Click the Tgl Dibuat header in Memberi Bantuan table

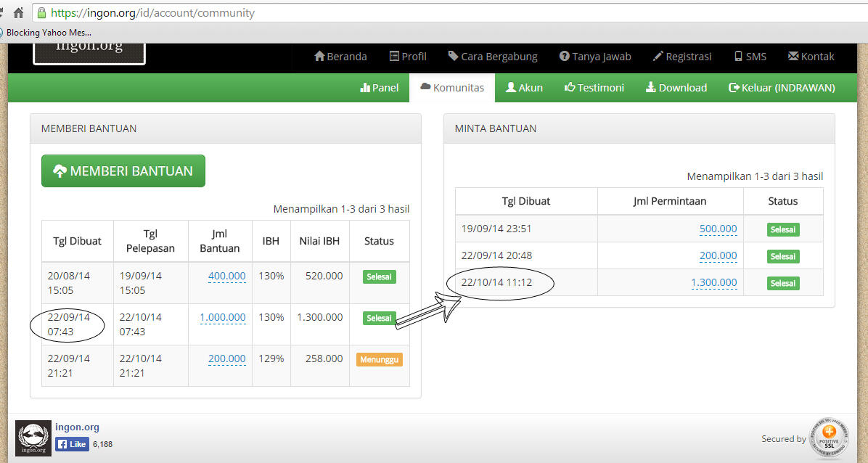tap(78, 241)
